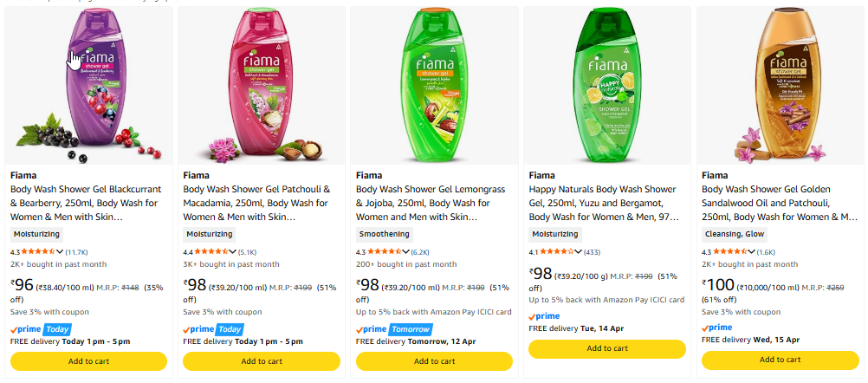Expand ratings chevron for Patchouli & Macadamia gel

click(x=234, y=251)
